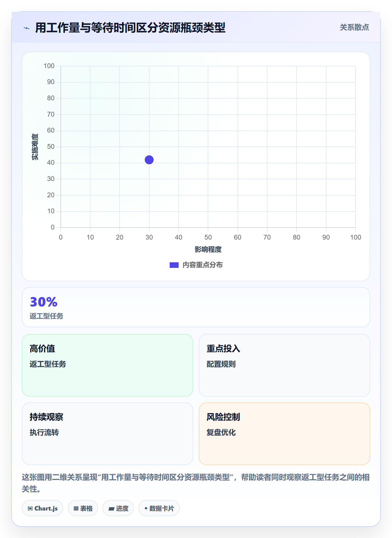The height and width of the screenshot is (538, 392).
Task: Click the 进度 tag chip
Action: (x=118, y=508)
